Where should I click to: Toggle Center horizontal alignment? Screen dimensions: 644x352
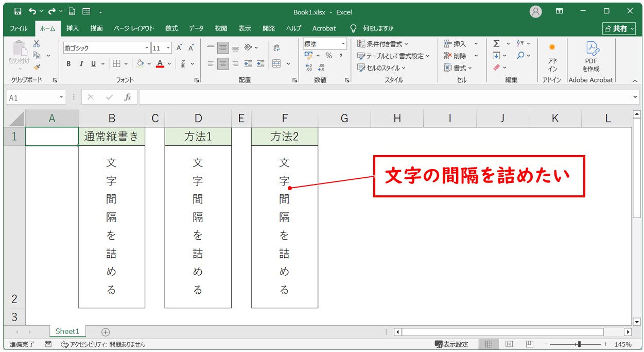(x=223, y=64)
